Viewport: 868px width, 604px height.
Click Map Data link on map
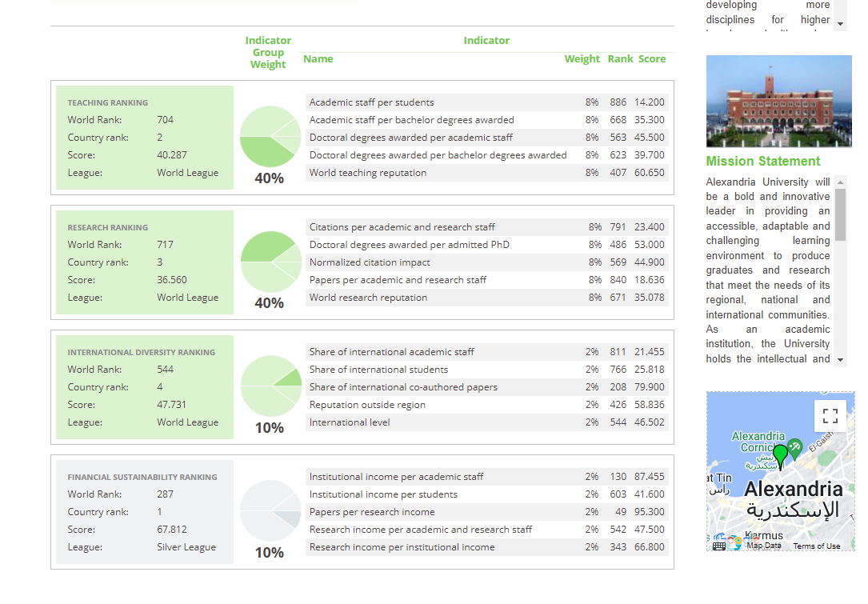tap(763, 546)
